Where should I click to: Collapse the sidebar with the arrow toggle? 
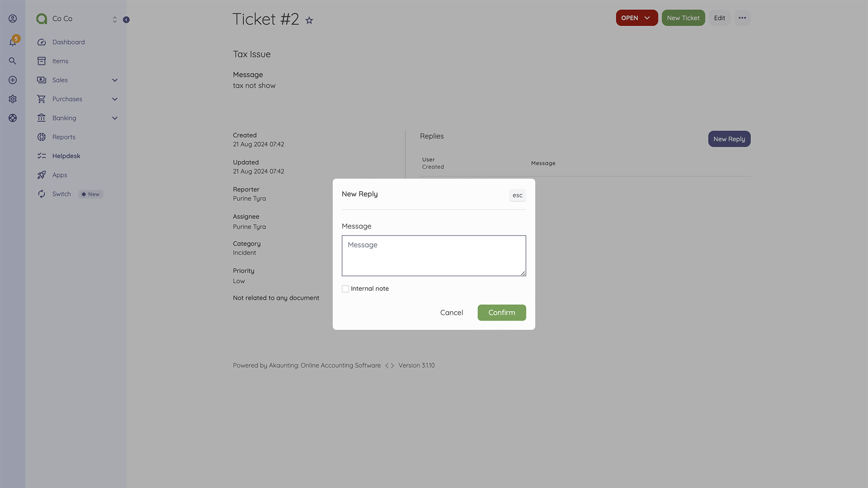pos(126,19)
